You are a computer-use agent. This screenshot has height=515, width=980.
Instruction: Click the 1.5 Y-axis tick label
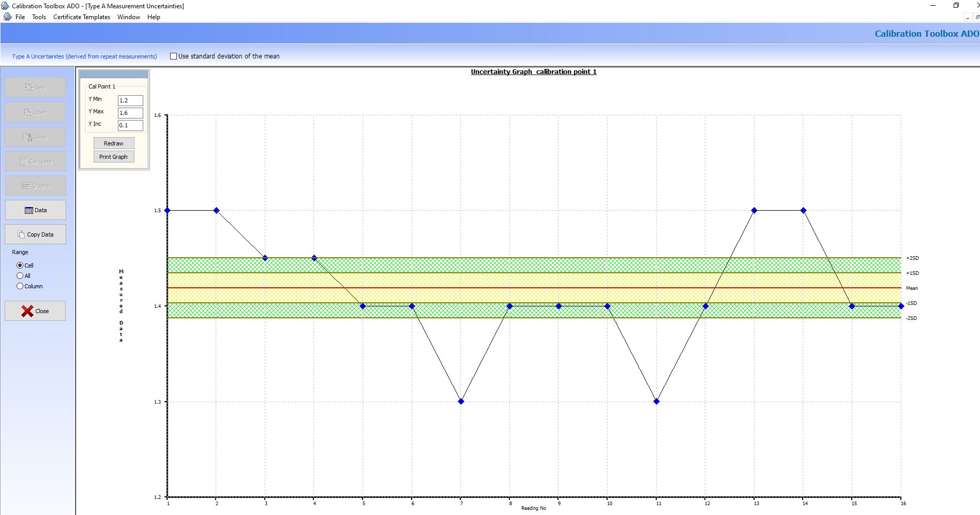tap(158, 211)
